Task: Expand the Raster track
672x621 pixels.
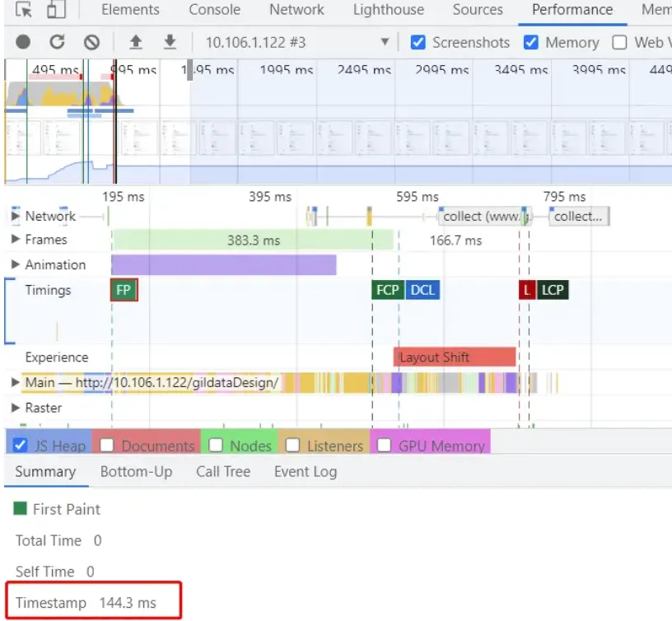Action: pos(15,408)
